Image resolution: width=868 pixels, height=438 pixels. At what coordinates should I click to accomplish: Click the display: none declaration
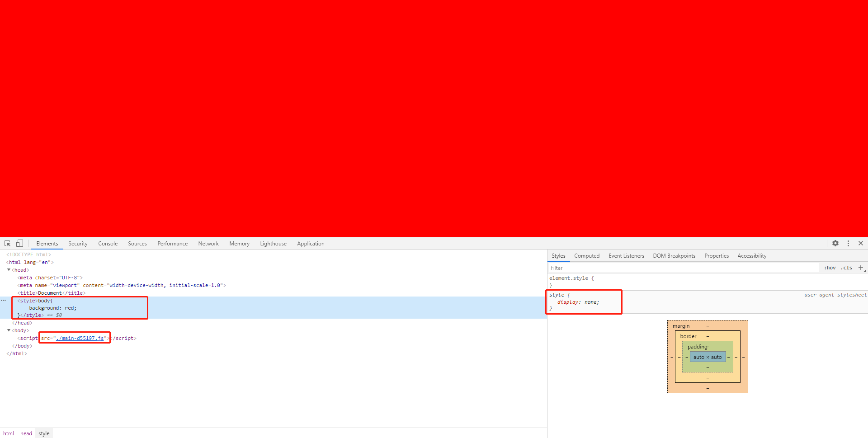(578, 302)
